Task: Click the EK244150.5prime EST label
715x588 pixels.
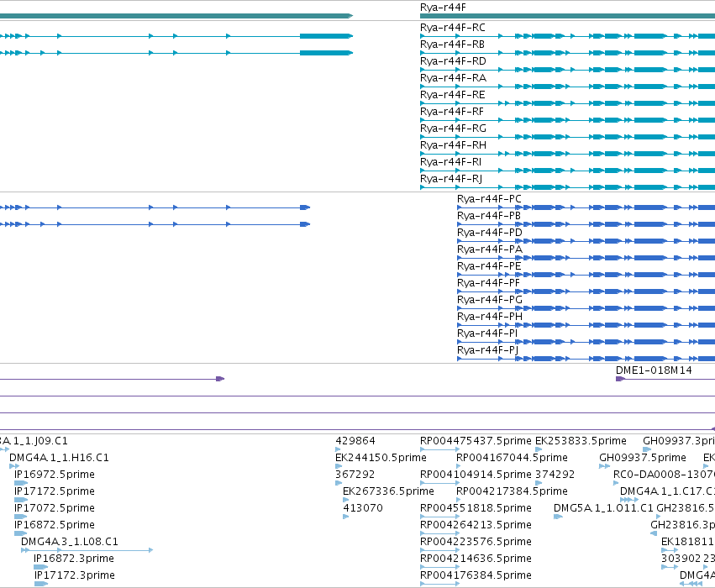Action: pos(381,458)
